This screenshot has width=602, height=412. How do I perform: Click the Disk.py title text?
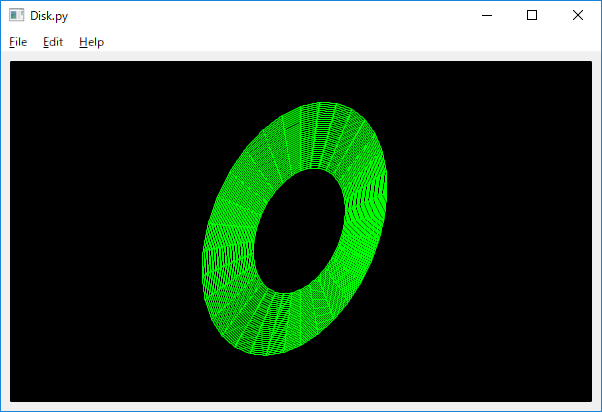pyautogui.click(x=49, y=16)
